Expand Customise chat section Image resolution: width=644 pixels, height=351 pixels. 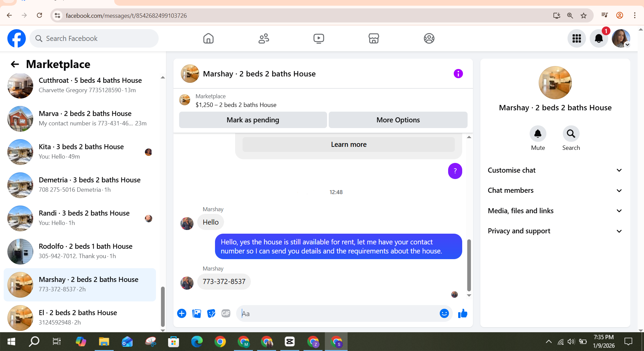pyautogui.click(x=555, y=170)
